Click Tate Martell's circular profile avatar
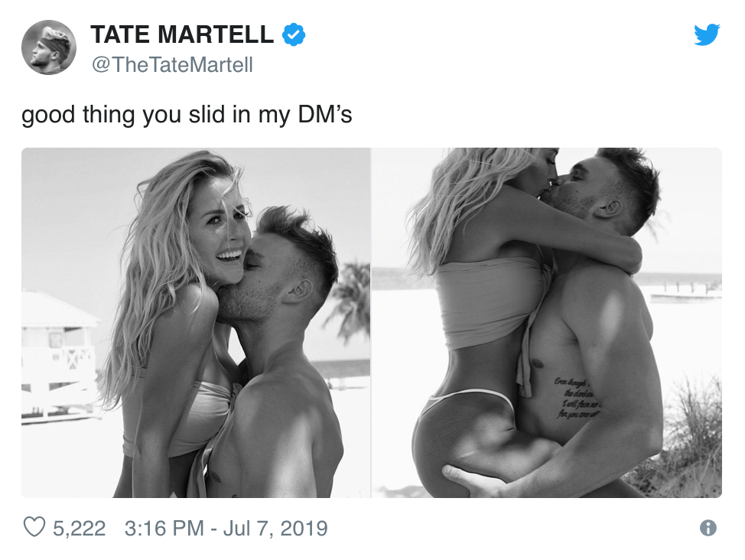 coord(49,47)
